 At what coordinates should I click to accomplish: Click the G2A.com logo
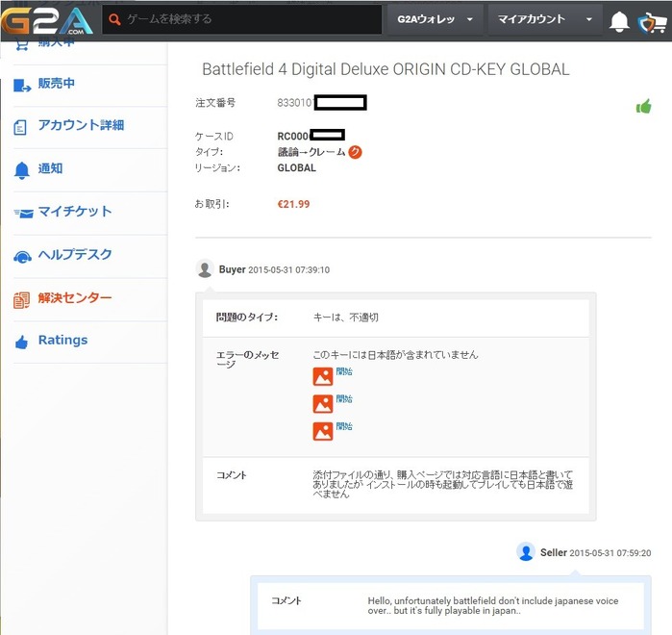pyautogui.click(x=47, y=20)
